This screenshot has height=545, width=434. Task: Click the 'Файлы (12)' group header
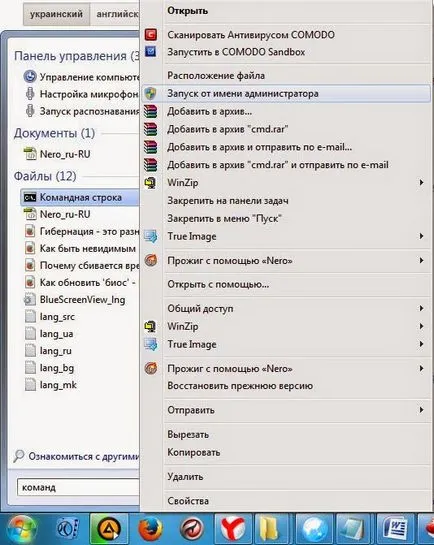(x=45, y=176)
